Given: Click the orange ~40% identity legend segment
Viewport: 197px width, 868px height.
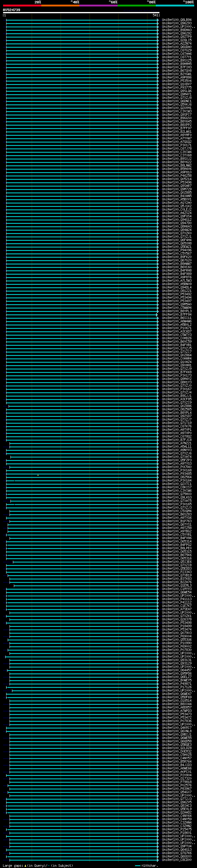Looking at the screenshot, I should [60, 6].
